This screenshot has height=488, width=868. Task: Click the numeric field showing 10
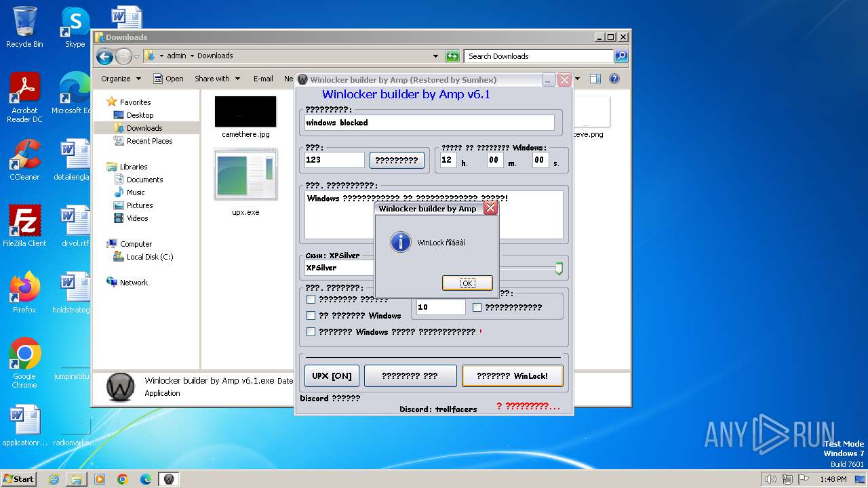click(x=441, y=307)
